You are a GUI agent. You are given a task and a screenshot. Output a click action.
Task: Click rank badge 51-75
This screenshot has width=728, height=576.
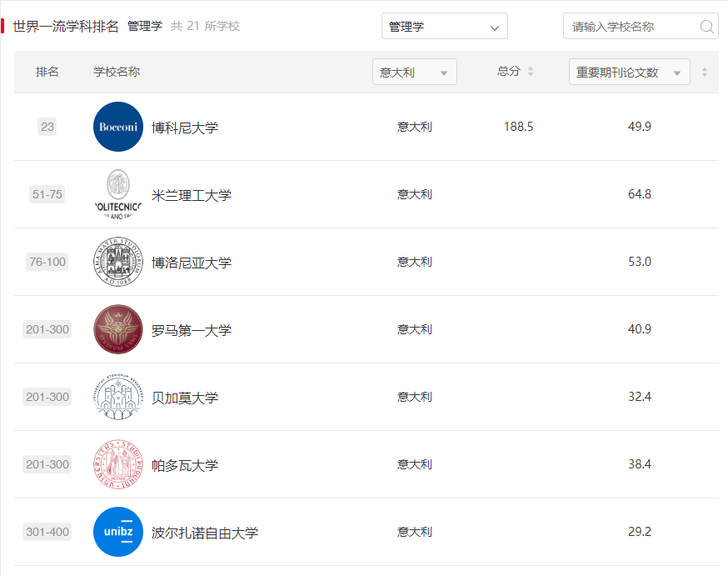click(x=47, y=194)
